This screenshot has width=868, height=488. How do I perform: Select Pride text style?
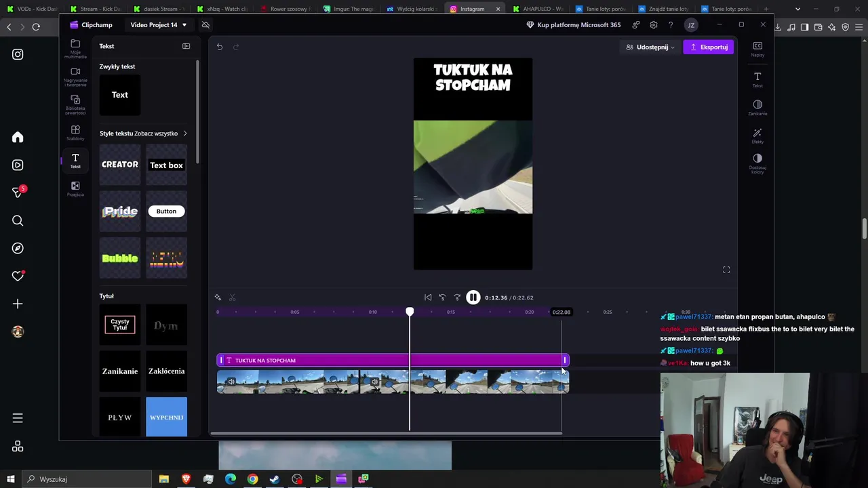[120, 211]
